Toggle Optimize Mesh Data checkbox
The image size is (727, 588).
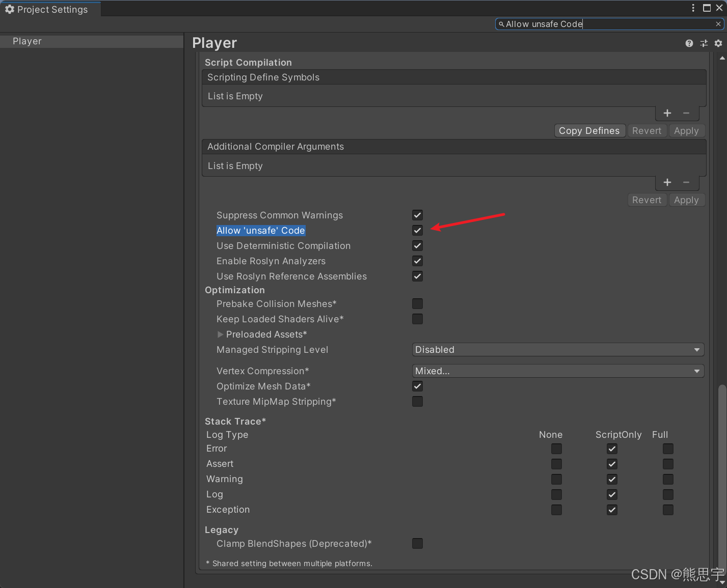pos(417,386)
